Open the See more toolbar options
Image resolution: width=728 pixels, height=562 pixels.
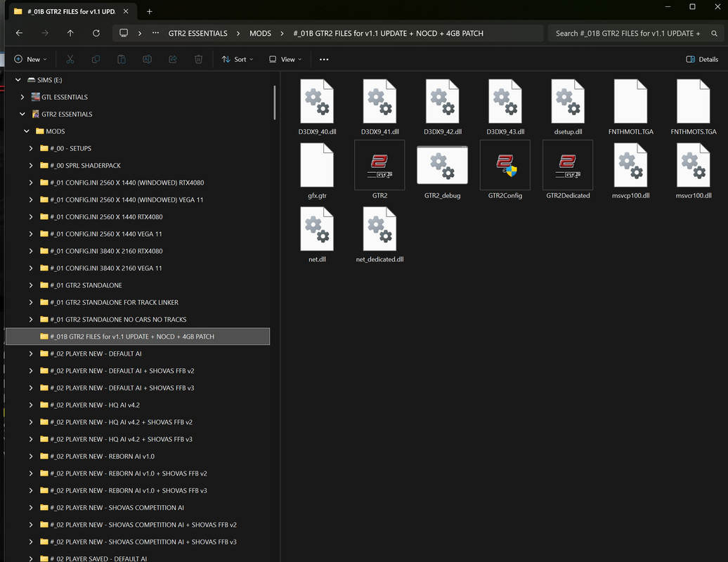point(324,60)
